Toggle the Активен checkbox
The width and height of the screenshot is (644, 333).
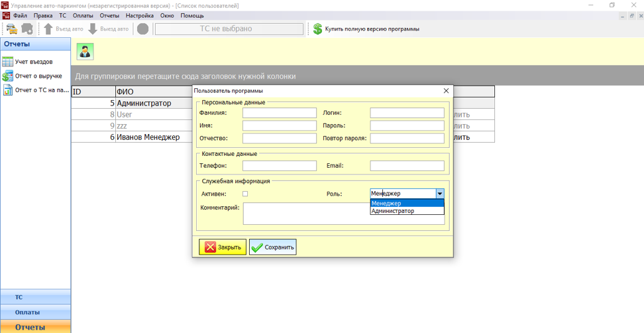point(245,194)
